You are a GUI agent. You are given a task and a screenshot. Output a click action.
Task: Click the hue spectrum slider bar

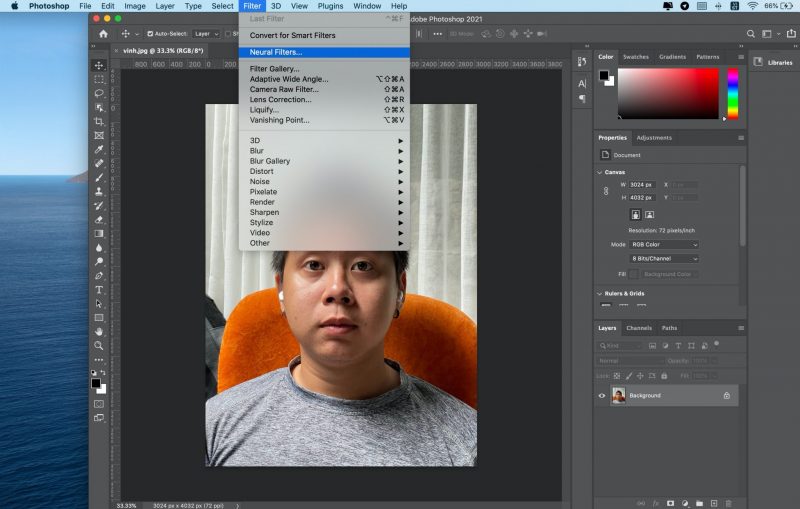(x=733, y=94)
